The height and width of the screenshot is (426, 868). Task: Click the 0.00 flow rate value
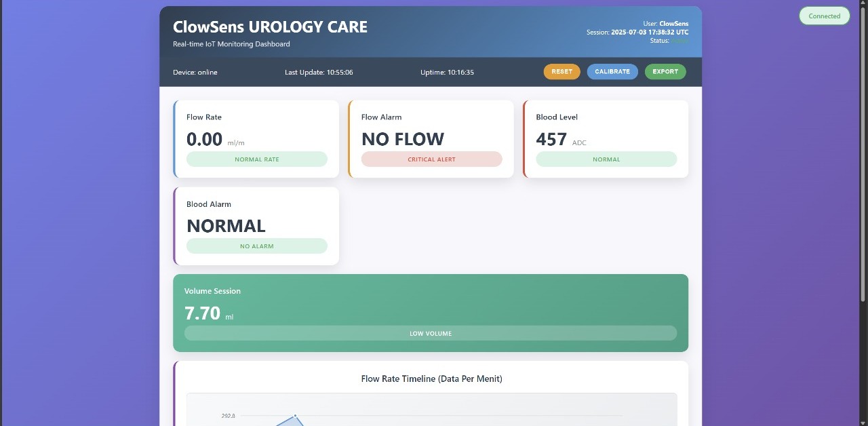coord(204,139)
